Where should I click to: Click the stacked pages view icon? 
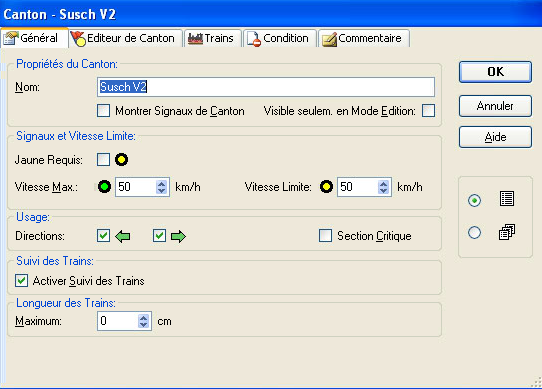tap(507, 232)
